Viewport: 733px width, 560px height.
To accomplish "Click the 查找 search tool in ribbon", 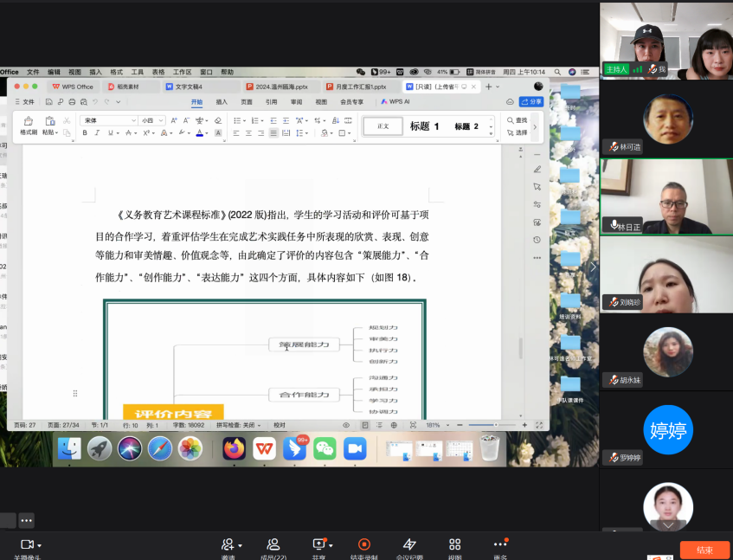I will tap(517, 120).
